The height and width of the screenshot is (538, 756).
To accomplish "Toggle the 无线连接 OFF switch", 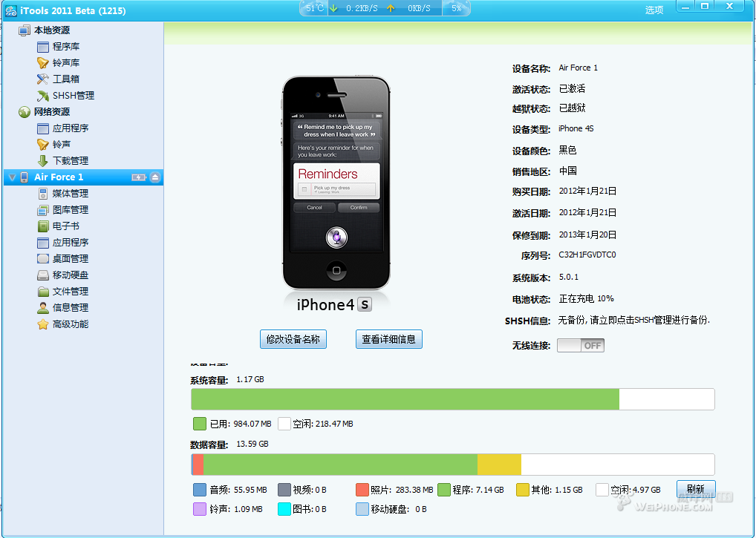I will pos(581,346).
